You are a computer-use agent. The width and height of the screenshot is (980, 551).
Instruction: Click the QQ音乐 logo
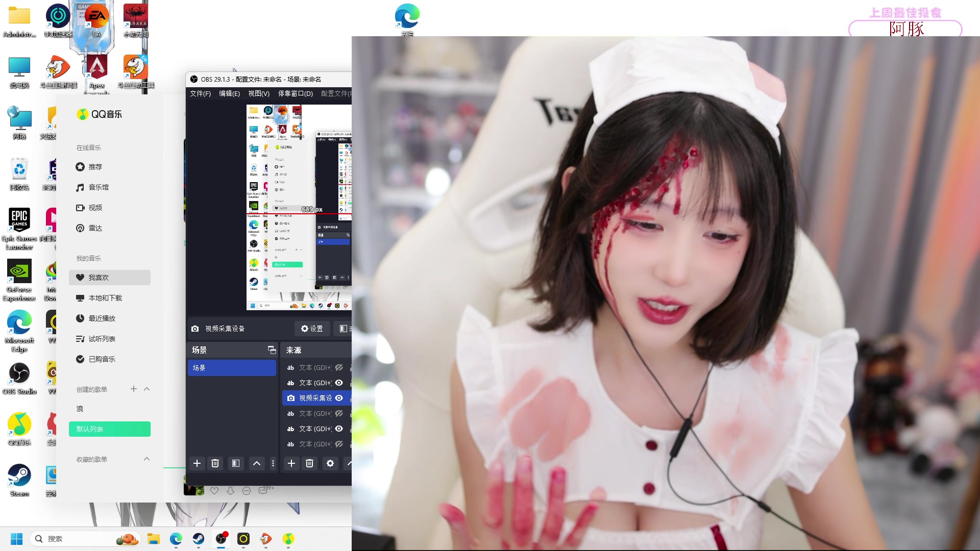[x=100, y=114]
